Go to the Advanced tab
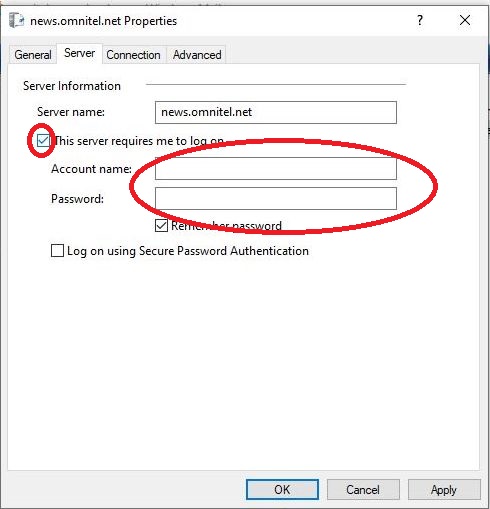 [197, 55]
